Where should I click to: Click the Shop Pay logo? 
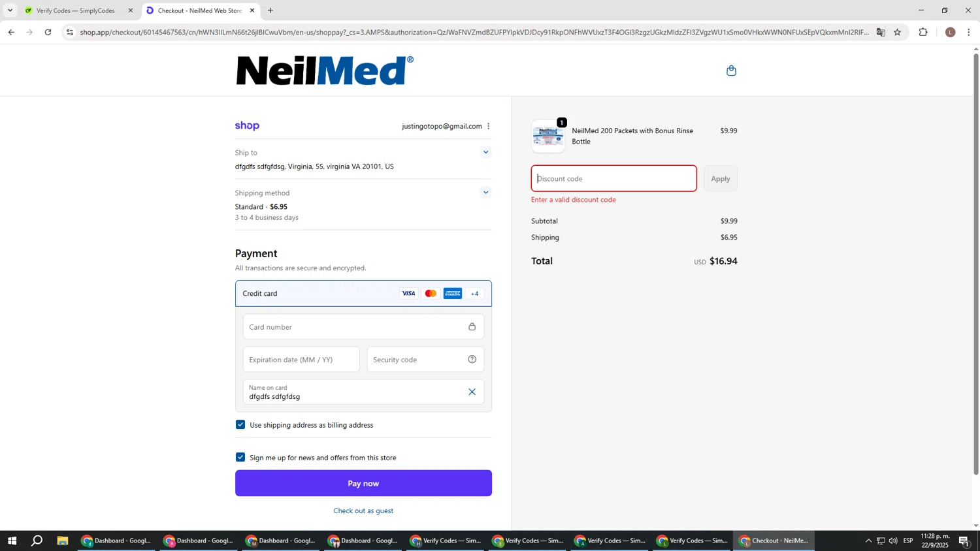coord(247,126)
